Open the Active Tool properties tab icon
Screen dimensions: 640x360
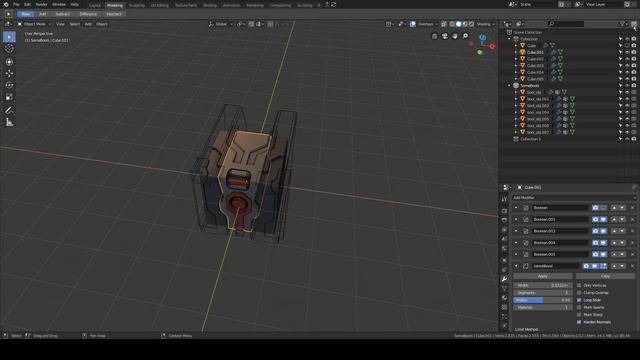504,199
